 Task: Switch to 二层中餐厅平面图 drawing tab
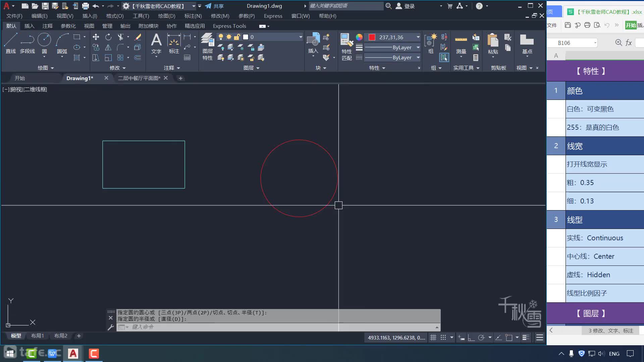click(x=139, y=78)
